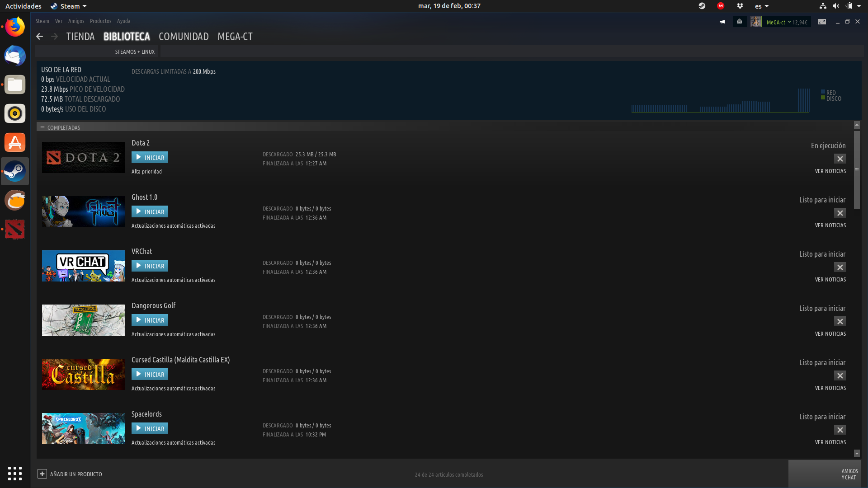Open the Dota 2 game thumbnail
Viewport: 868px width, 488px height.
tap(84, 158)
